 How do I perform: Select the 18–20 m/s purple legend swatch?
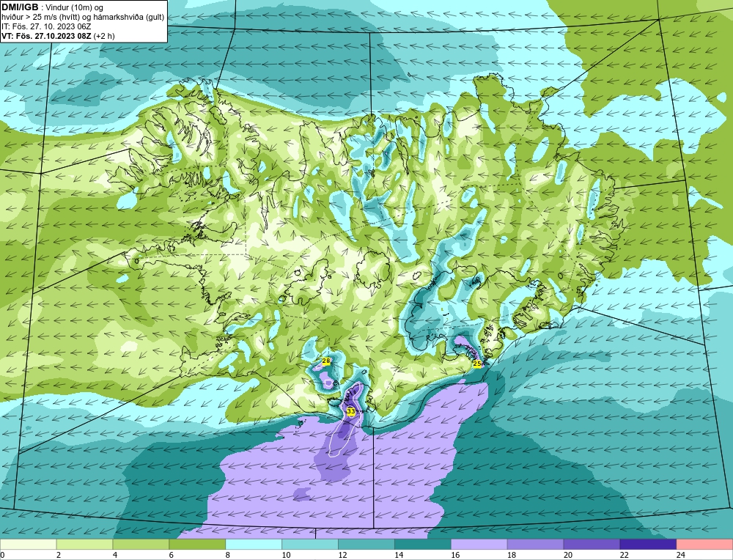pos(535,545)
